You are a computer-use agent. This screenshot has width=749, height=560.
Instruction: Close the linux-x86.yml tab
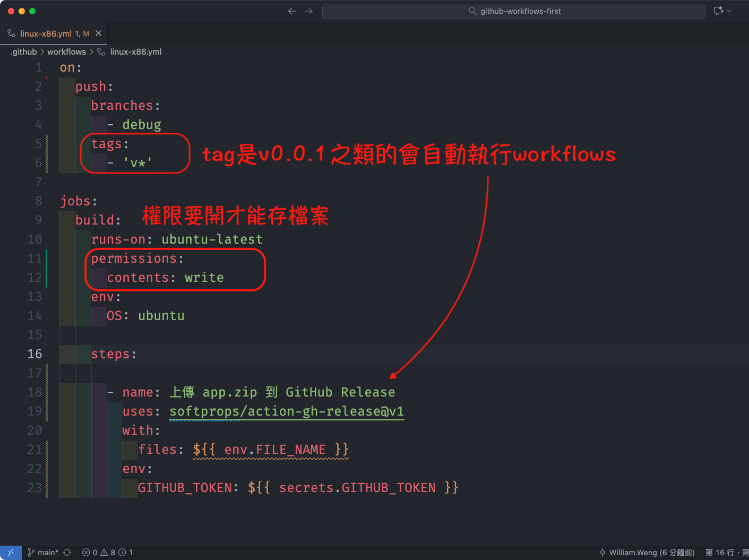(98, 33)
